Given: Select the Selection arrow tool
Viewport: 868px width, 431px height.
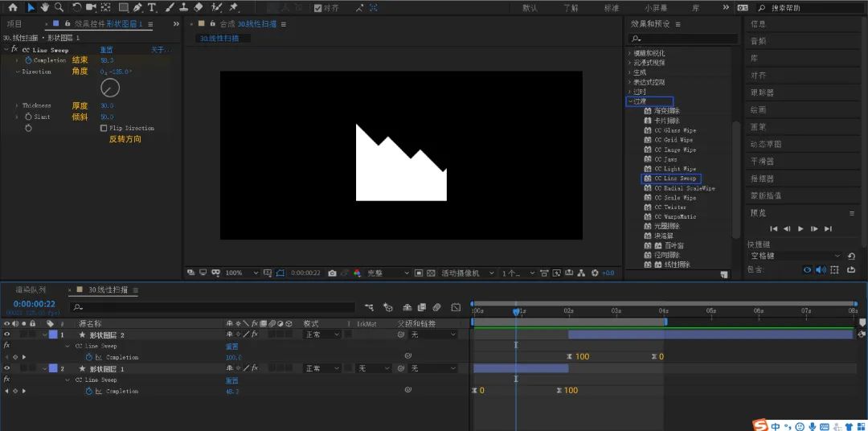Looking at the screenshot, I should (x=31, y=8).
